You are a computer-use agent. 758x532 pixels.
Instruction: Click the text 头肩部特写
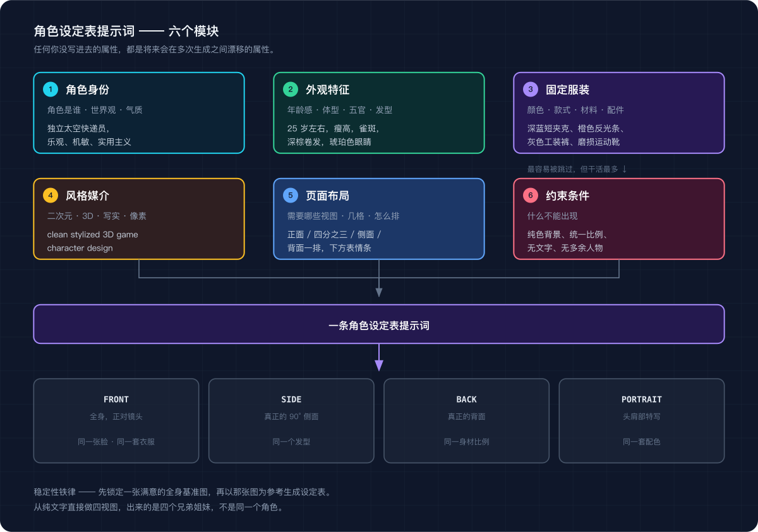(642, 417)
